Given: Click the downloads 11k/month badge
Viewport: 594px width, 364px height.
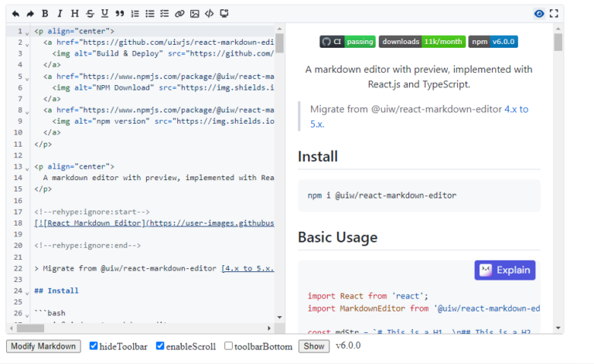Looking at the screenshot, I should (422, 42).
